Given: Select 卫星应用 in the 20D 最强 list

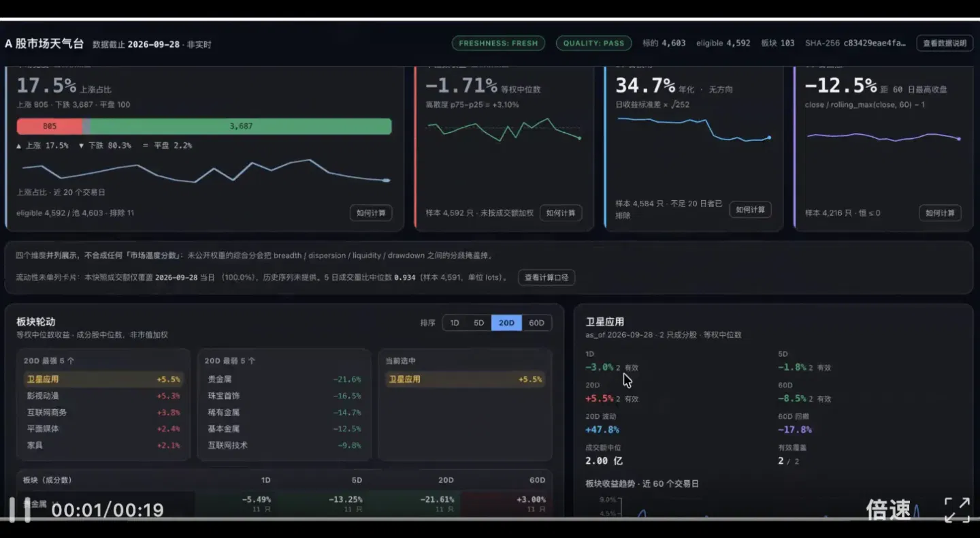Looking at the screenshot, I should (x=103, y=379).
